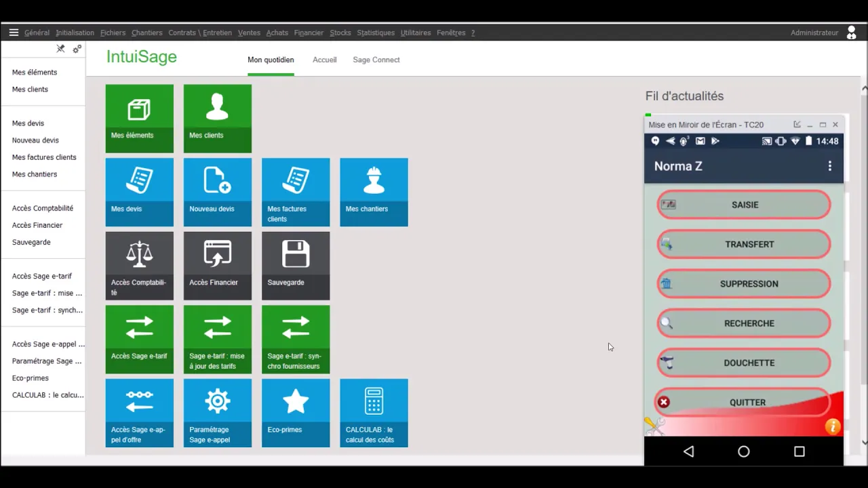Viewport: 868px width, 488px height.
Task: Open the Initialisation menu
Action: [75, 33]
